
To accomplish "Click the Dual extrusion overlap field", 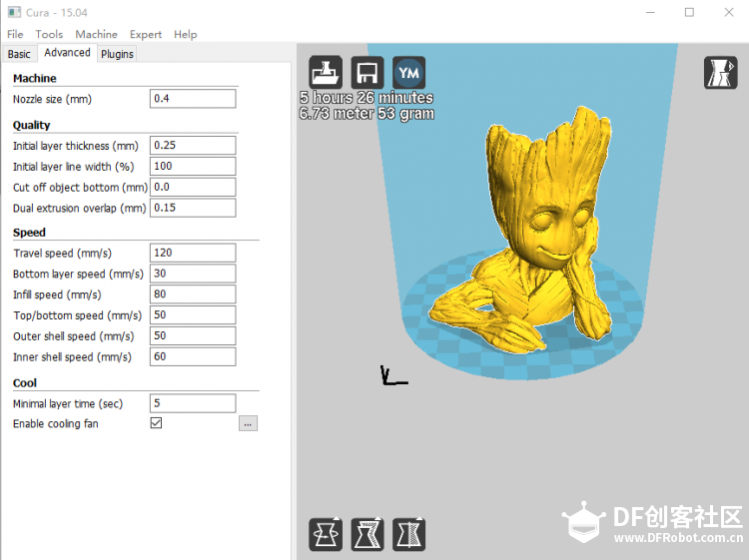I will click(x=193, y=208).
